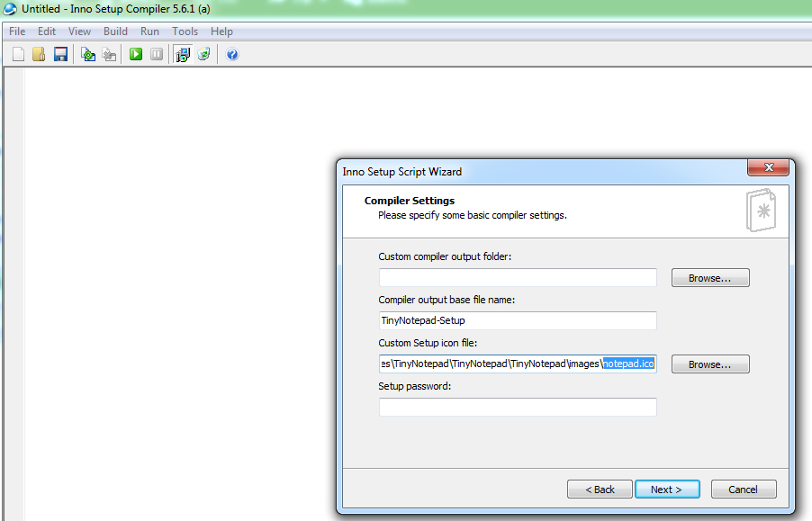Viewport: 812px width, 521px height.
Task: Click the 'Compiler Settings' heading text
Action: coord(409,201)
